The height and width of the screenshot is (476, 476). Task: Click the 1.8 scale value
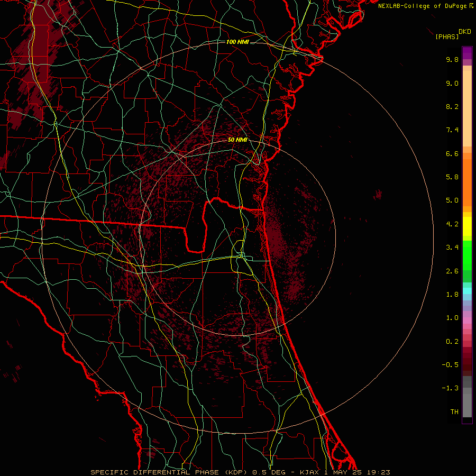pyautogui.click(x=452, y=295)
